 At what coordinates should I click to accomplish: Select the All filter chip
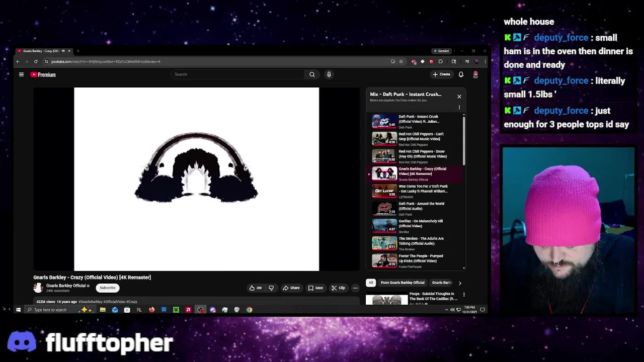(371, 283)
